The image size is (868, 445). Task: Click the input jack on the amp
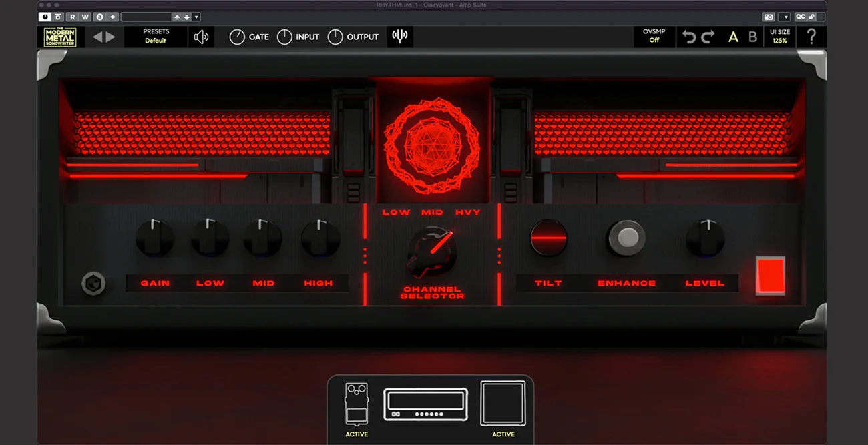(93, 283)
